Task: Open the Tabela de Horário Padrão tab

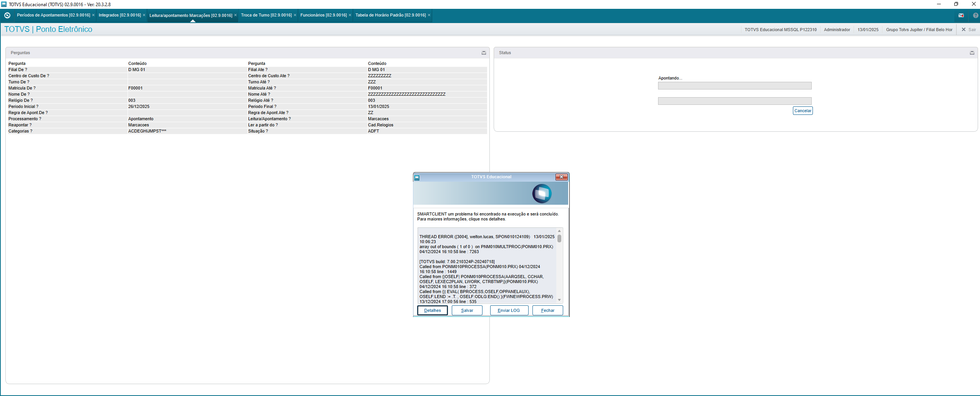Action: (x=391, y=15)
